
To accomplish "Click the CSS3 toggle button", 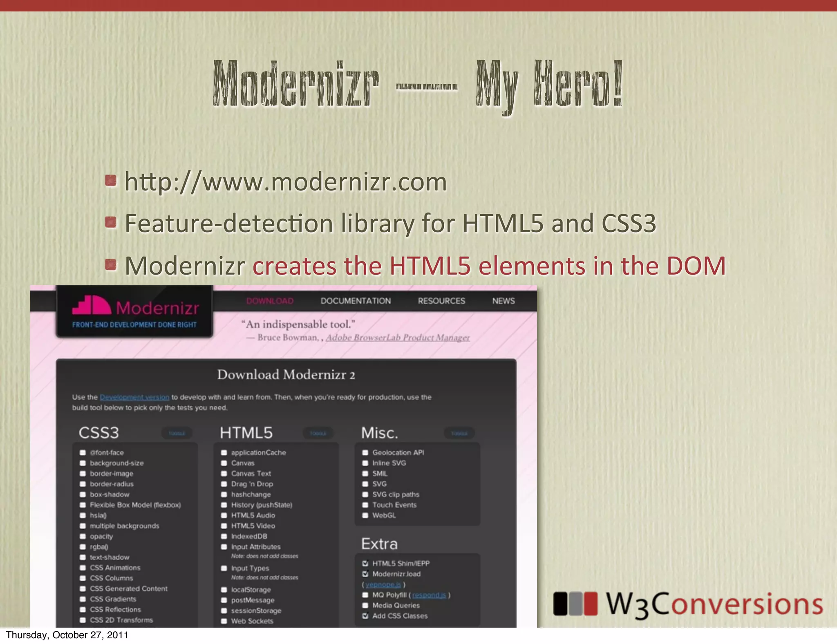I will [x=177, y=433].
